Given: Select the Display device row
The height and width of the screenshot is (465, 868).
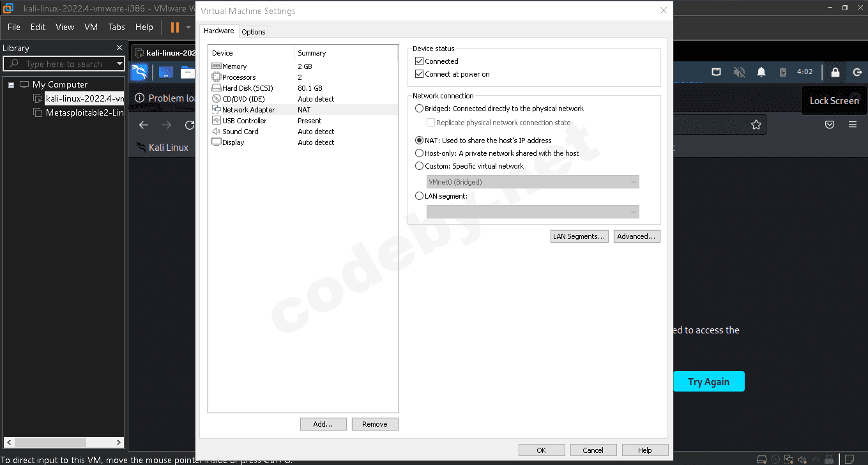Looking at the screenshot, I should click(303, 142).
